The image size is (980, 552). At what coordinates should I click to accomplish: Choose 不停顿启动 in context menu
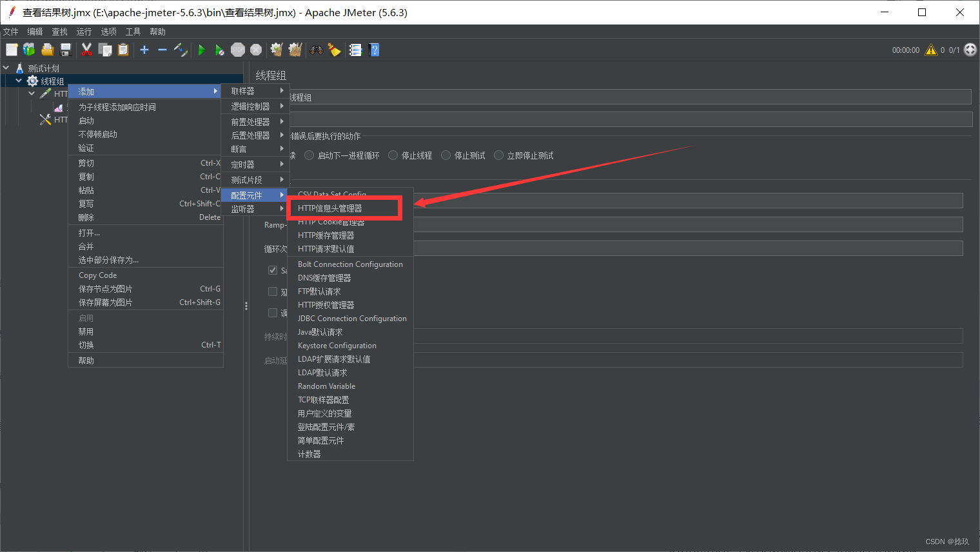tap(146, 134)
